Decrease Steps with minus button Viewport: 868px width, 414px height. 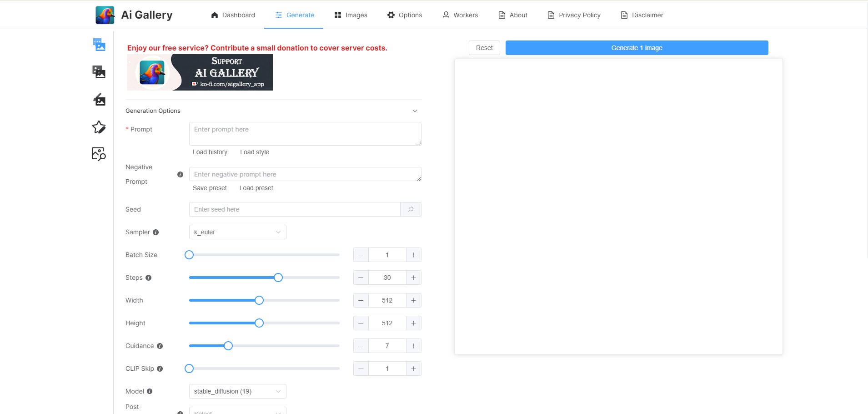pyautogui.click(x=361, y=278)
